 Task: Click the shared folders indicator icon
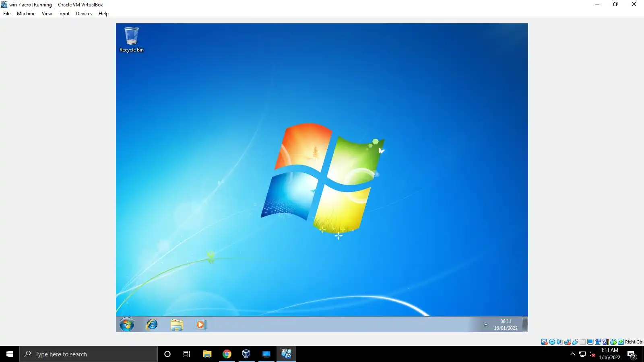582,342
